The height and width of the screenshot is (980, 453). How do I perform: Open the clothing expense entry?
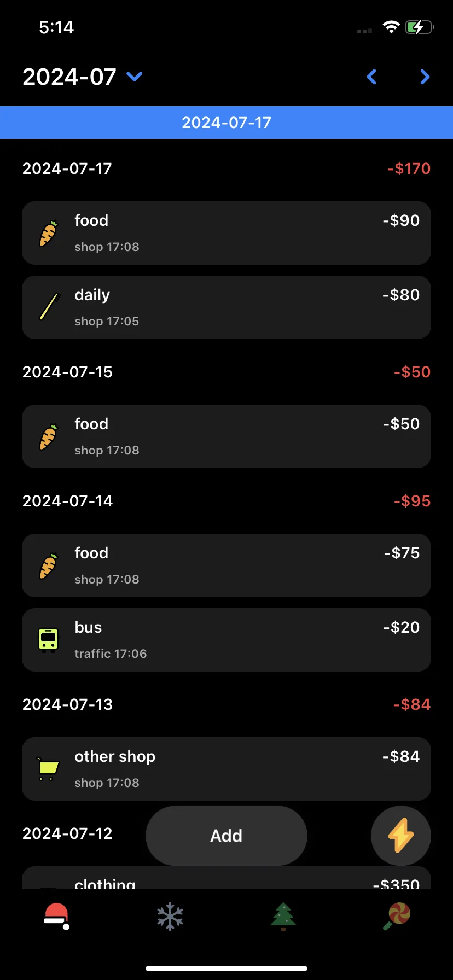(x=226, y=878)
